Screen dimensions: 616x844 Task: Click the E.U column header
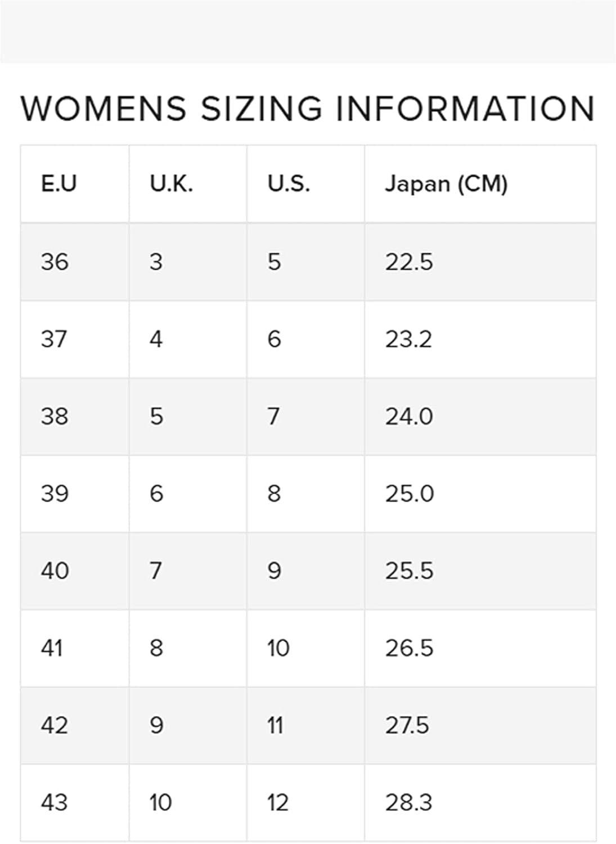pyautogui.click(x=59, y=184)
